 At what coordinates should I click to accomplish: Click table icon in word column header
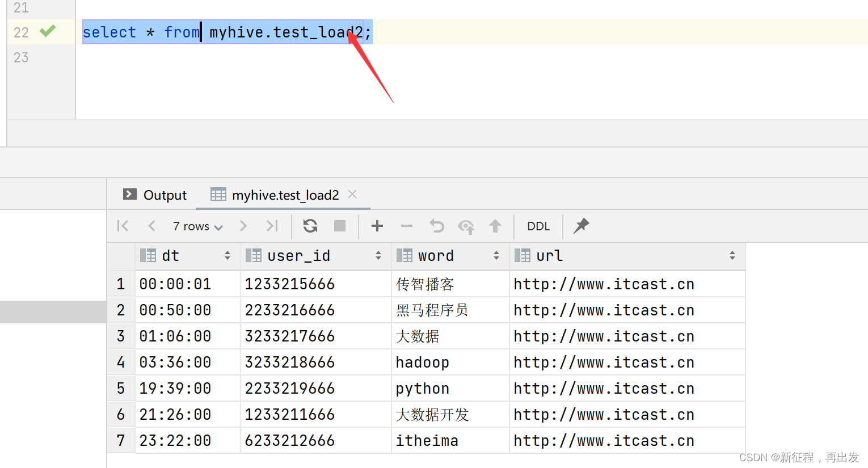tap(404, 256)
